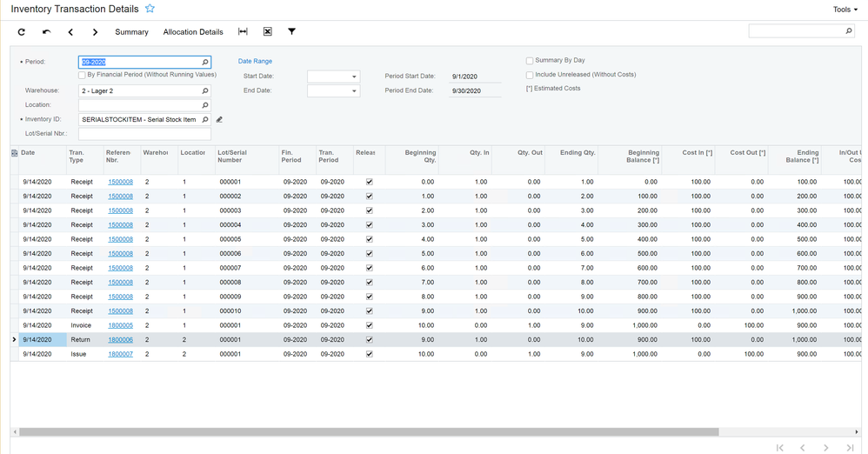Go to next record arrow

[95, 32]
